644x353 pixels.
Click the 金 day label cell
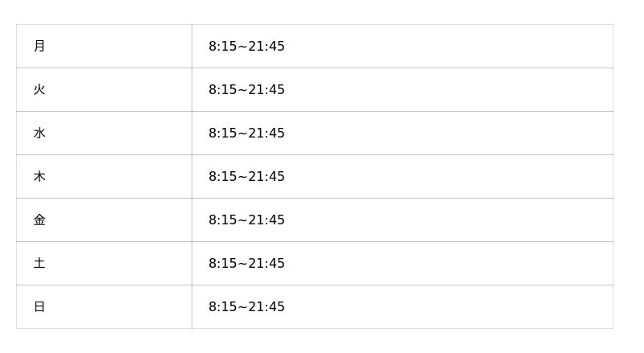(39, 220)
